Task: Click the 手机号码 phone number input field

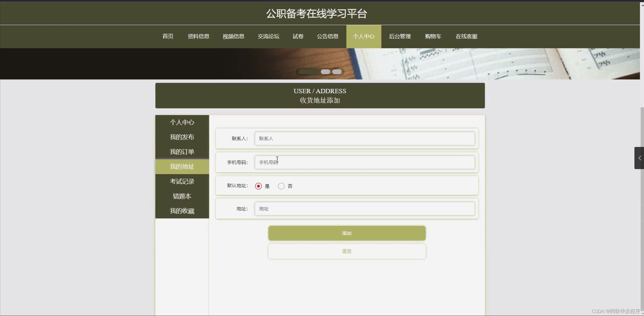Action: pos(364,162)
